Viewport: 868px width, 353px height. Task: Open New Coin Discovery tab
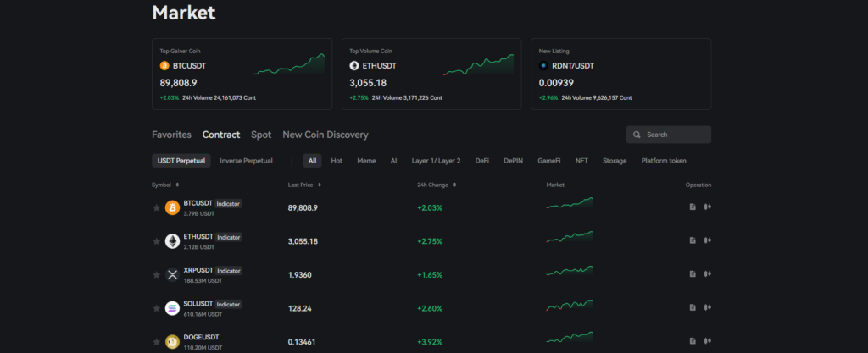325,135
